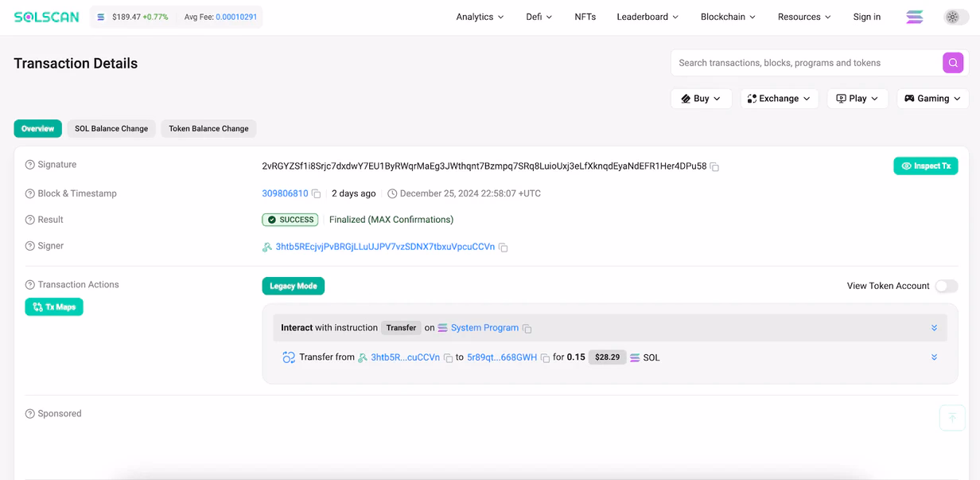Click help icon next to Signer label
Viewport: 980px width, 480px height.
click(30, 246)
